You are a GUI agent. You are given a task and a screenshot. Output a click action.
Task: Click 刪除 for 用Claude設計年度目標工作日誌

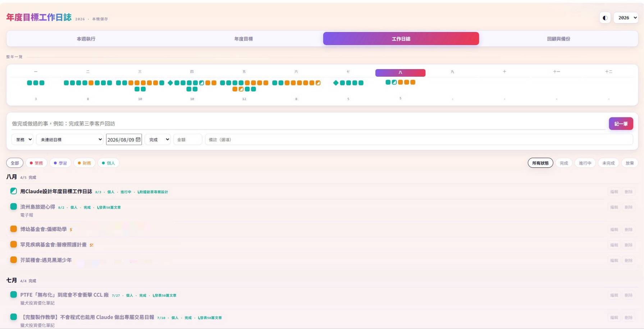click(x=629, y=192)
